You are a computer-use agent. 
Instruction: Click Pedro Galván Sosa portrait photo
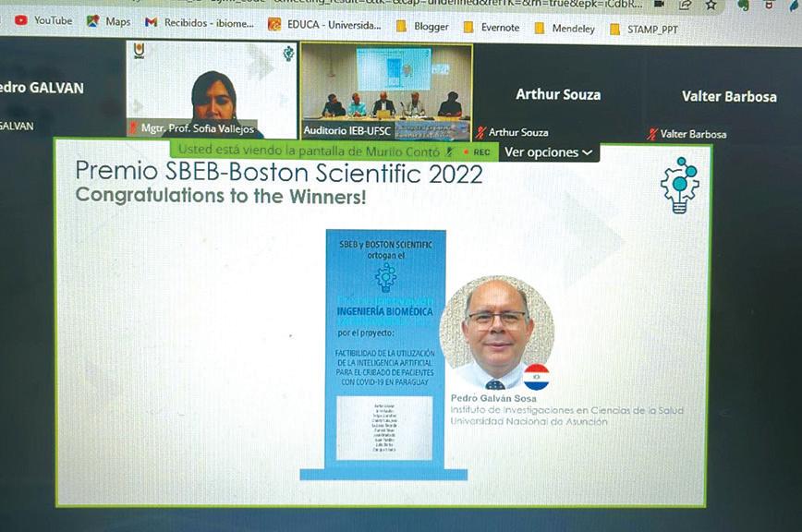click(x=497, y=332)
